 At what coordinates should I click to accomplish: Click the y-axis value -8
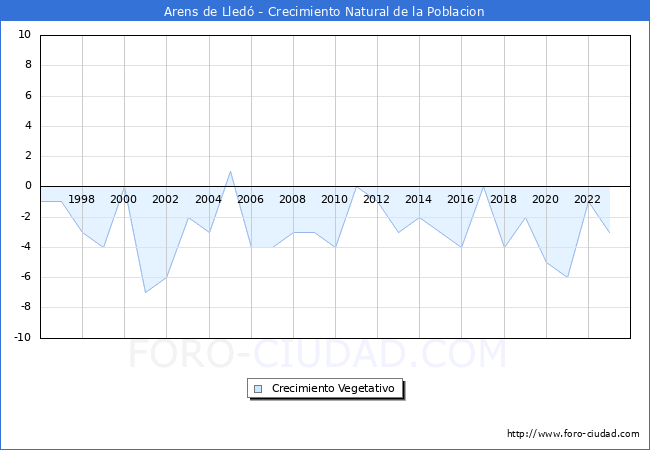point(26,307)
